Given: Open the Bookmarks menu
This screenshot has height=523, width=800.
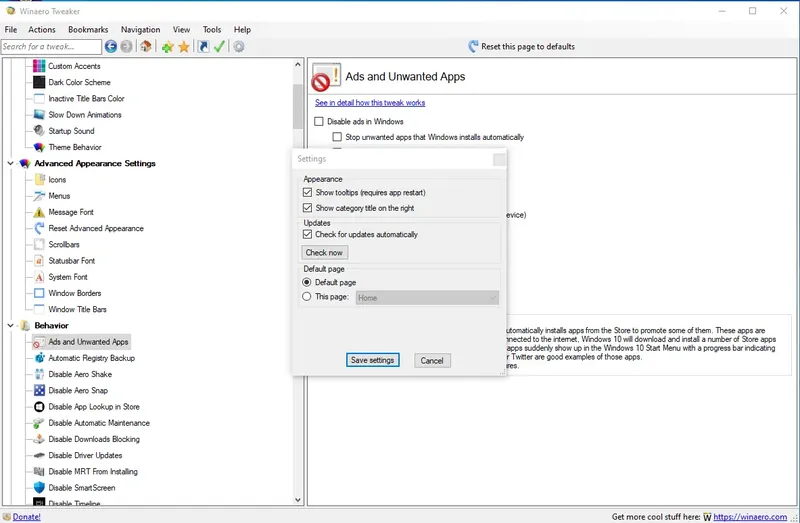Looking at the screenshot, I should click(x=88, y=30).
